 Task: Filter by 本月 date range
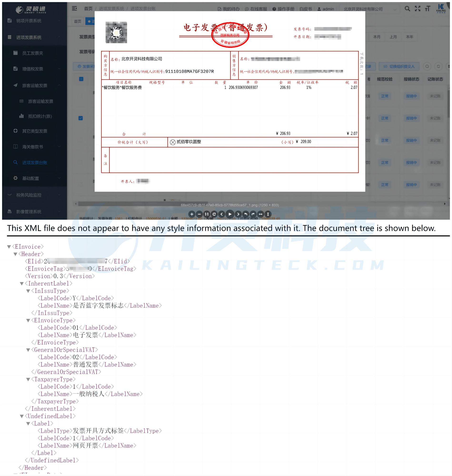click(377, 37)
